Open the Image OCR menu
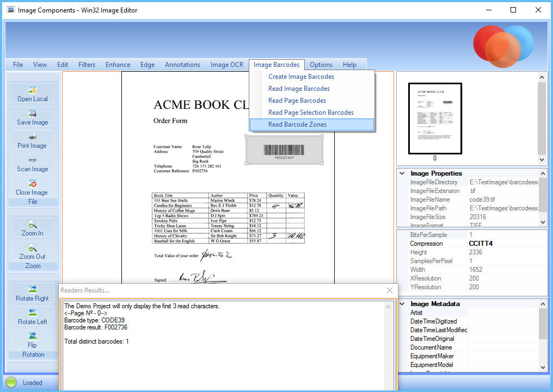Screen dimensions: 553x392 pyautogui.click(x=227, y=65)
